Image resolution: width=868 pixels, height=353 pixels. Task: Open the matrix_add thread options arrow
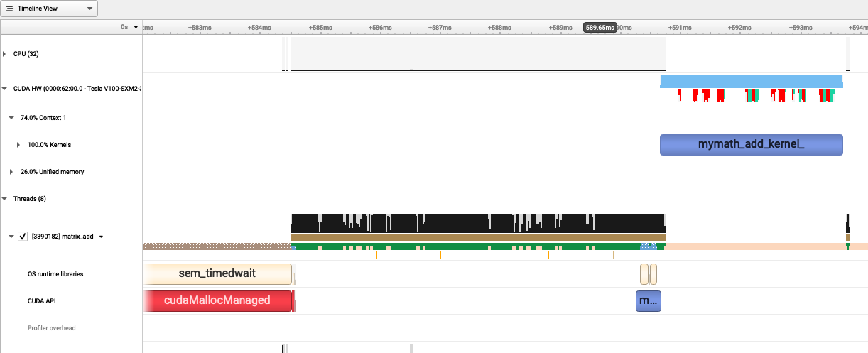click(x=101, y=237)
